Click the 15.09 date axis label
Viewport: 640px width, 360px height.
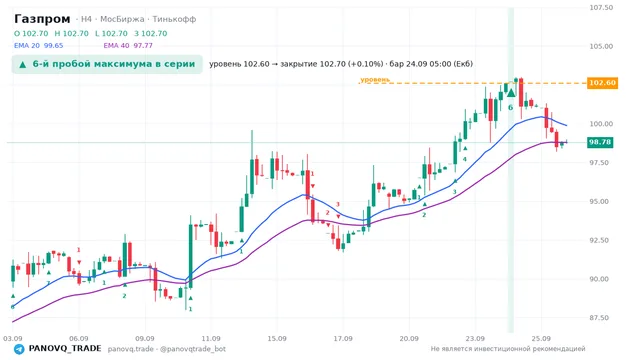coord(277,339)
